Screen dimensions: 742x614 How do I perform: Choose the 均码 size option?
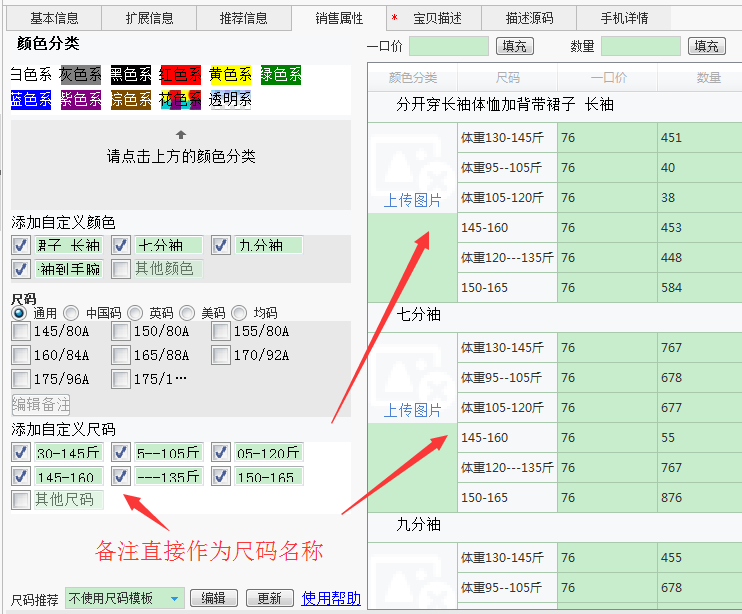pos(239,313)
